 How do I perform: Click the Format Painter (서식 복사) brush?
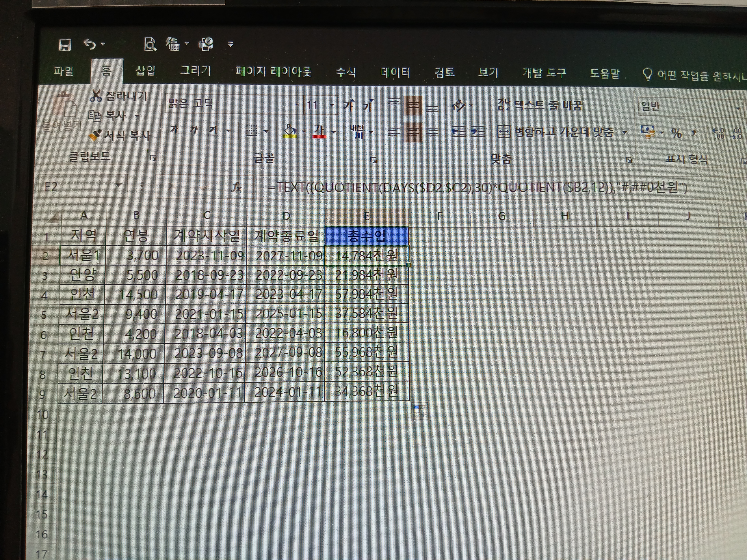[95, 136]
